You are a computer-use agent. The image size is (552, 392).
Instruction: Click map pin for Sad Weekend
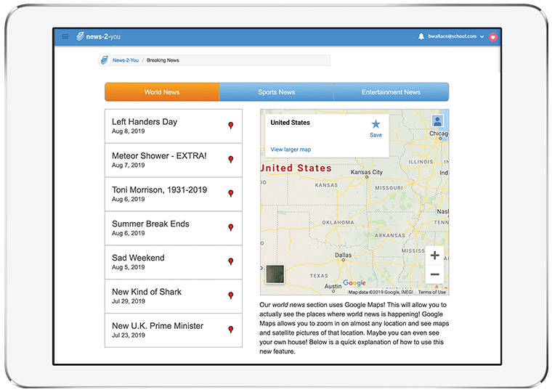point(230,261)
